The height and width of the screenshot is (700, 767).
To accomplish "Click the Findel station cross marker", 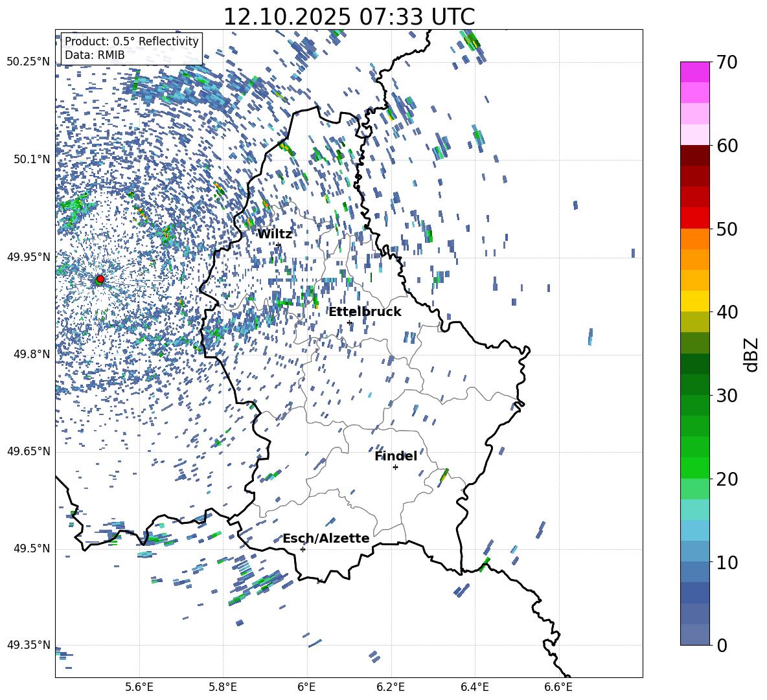I will (395, 467).
